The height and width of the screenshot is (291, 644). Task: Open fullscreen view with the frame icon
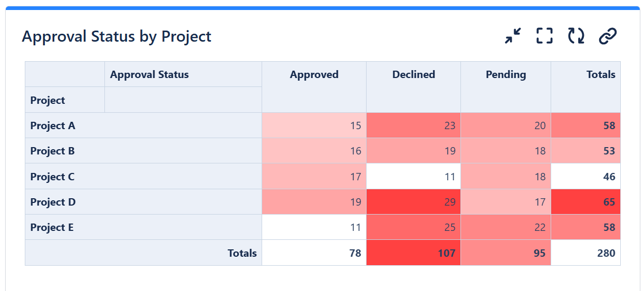544,36
